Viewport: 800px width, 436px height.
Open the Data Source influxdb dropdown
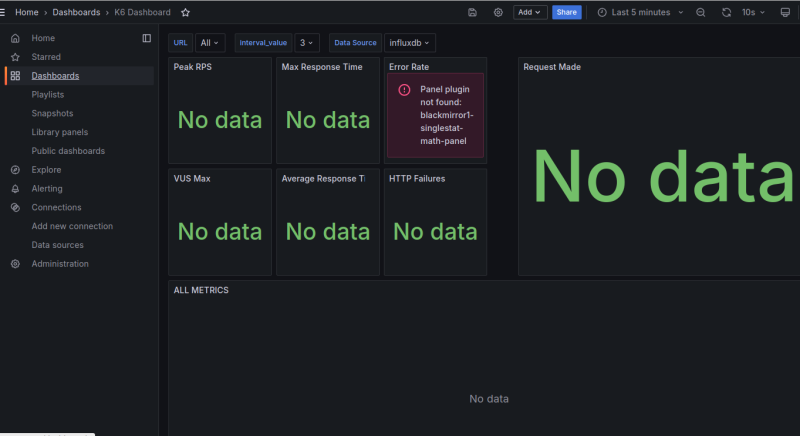click(x=409, y=43)
